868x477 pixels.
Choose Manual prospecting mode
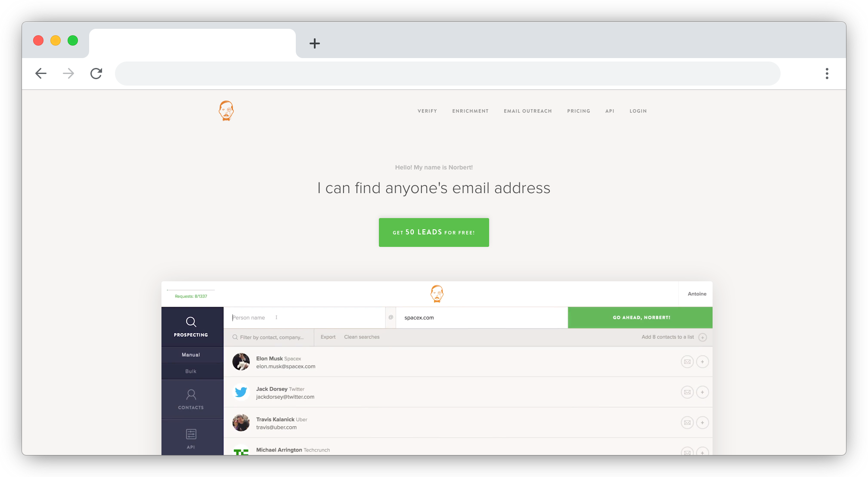tap(191, 355)
